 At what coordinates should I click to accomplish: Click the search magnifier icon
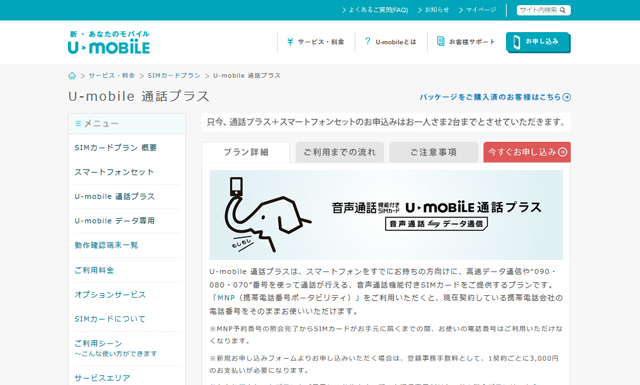(x=563, y=10)
